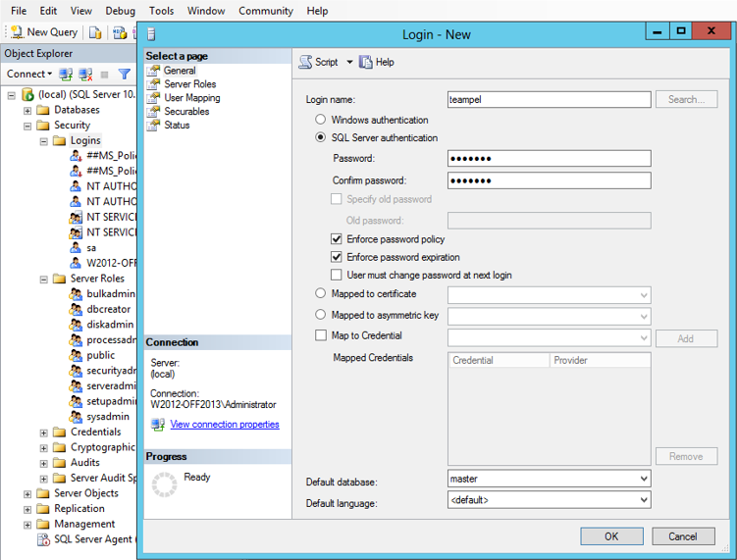
Task: Open View connection properties link
Action: [225, 425]
